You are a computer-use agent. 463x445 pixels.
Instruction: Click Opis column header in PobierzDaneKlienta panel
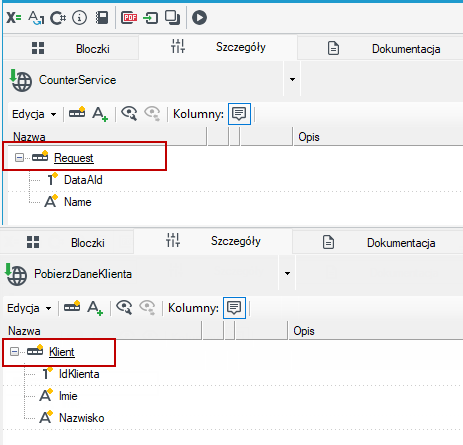point(376,331)
